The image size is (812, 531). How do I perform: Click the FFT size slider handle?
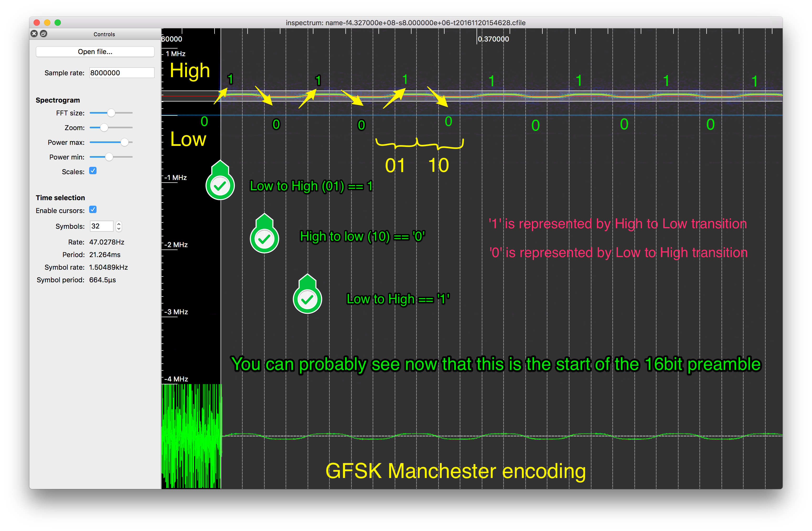click(111, 113)
